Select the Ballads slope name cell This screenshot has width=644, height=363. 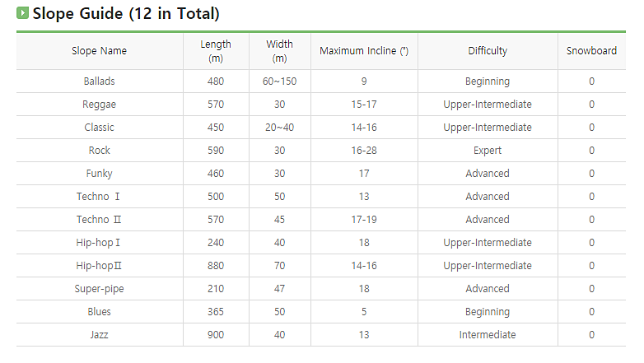click(x=99, y=81)
